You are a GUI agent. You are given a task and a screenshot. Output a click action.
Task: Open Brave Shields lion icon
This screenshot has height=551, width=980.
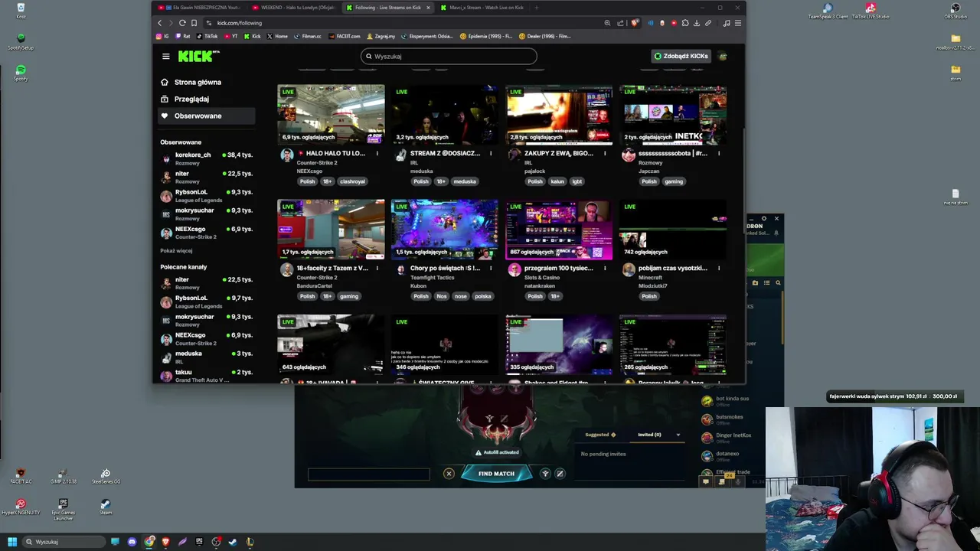634,23
